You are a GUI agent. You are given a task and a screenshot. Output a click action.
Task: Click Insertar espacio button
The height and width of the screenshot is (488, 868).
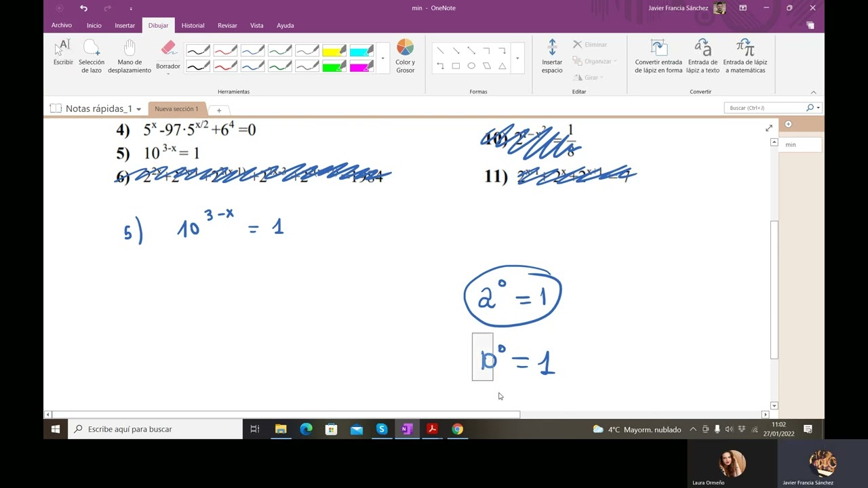point(552,56)
